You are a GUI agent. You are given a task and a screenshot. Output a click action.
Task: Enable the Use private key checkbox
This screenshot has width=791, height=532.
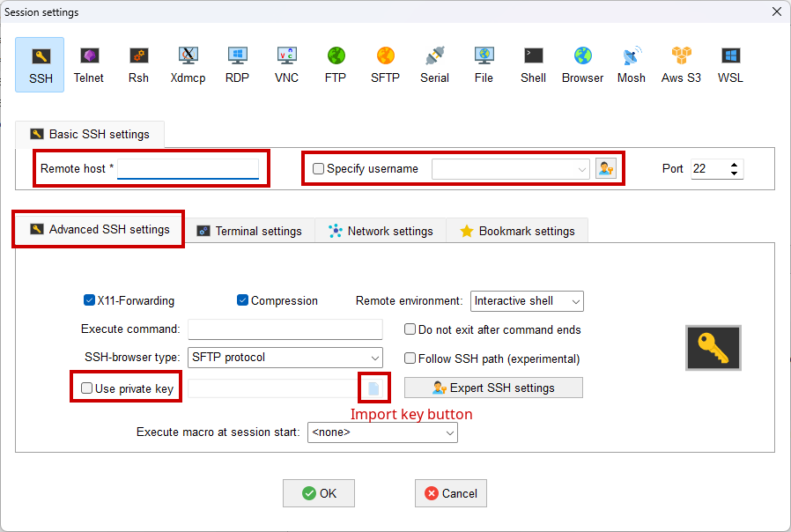[x=87, y=388]
